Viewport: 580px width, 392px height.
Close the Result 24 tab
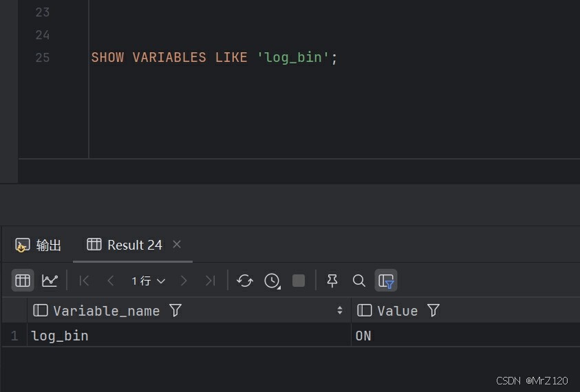[177, 244]
